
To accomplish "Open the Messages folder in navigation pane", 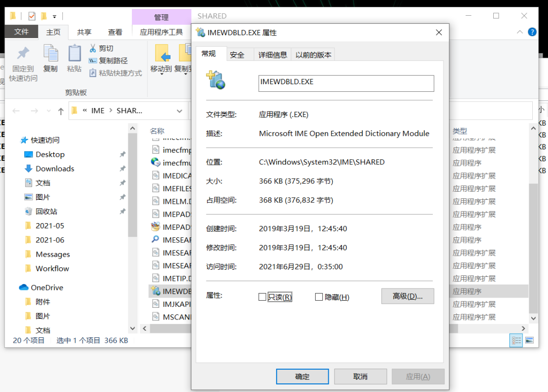I will 47,255.
